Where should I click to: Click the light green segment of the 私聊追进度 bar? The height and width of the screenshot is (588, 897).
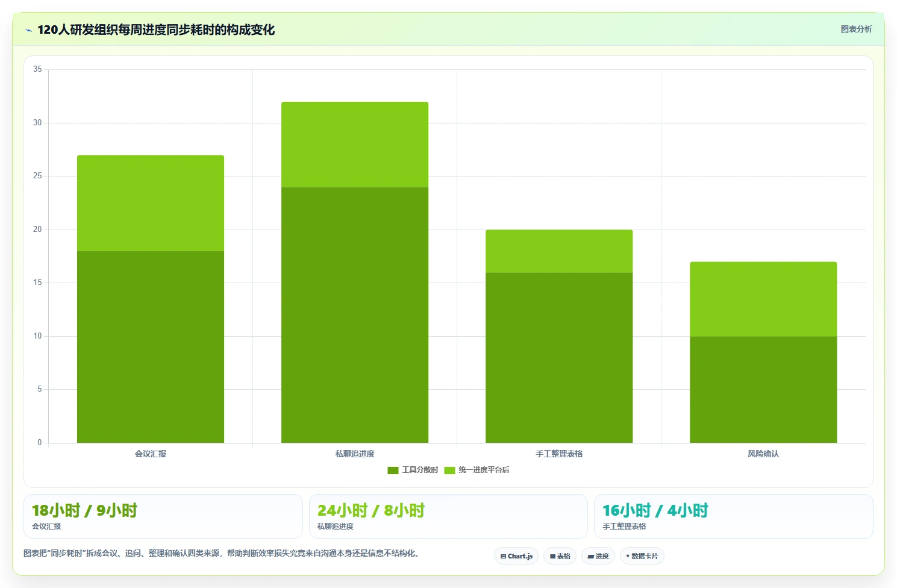(x=355, y=145)
